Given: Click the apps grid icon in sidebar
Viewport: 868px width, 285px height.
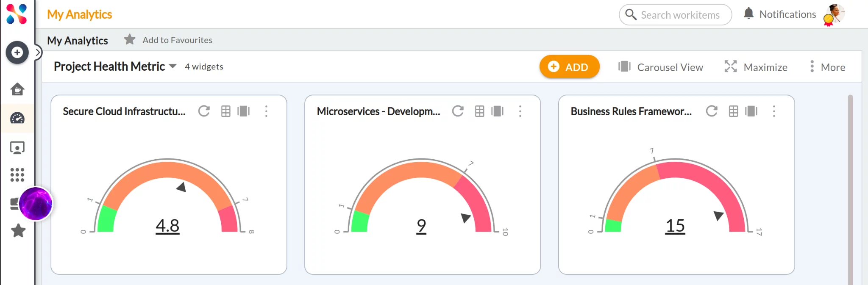Looking at the screenshot, I should (x=17, y=174).
